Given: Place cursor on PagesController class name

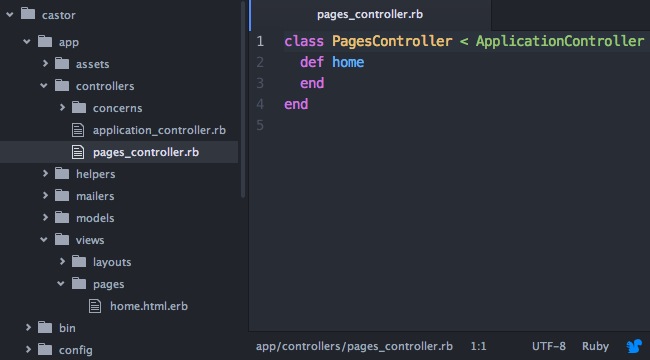Looking at the screenshot, I should [x=392, y=41].
